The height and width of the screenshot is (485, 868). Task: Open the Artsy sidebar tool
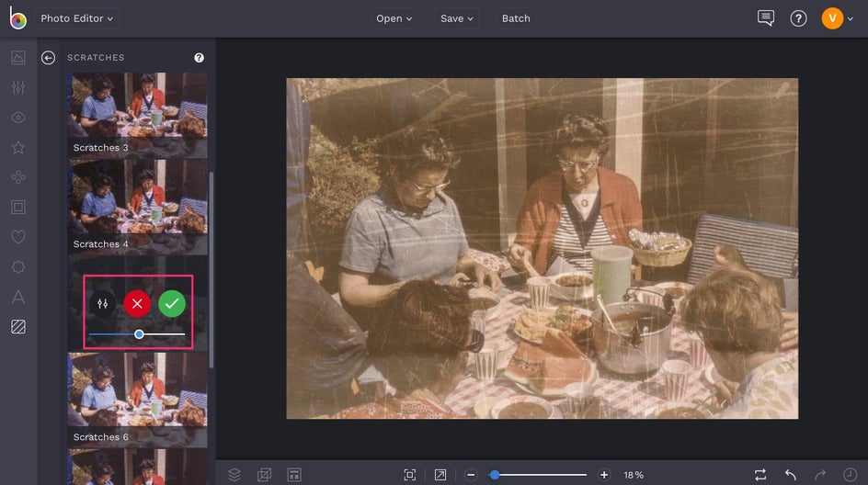click(x=18, y=177)
